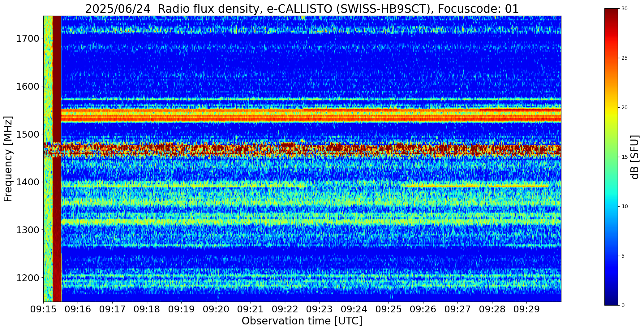Click the colorbar tick label 20
644x330 pixels.
click(x=625, y=108)
